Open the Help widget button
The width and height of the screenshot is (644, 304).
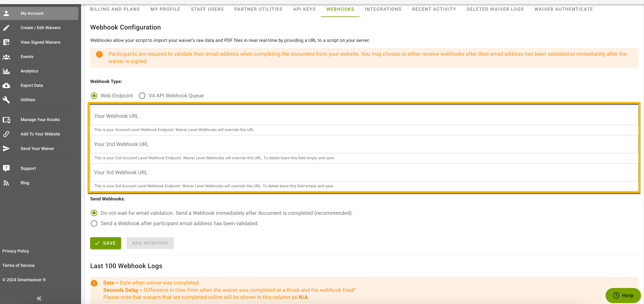[623, 295]
